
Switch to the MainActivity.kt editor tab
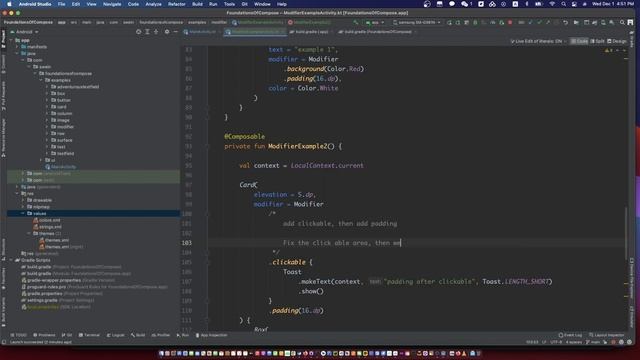(202, 32)
